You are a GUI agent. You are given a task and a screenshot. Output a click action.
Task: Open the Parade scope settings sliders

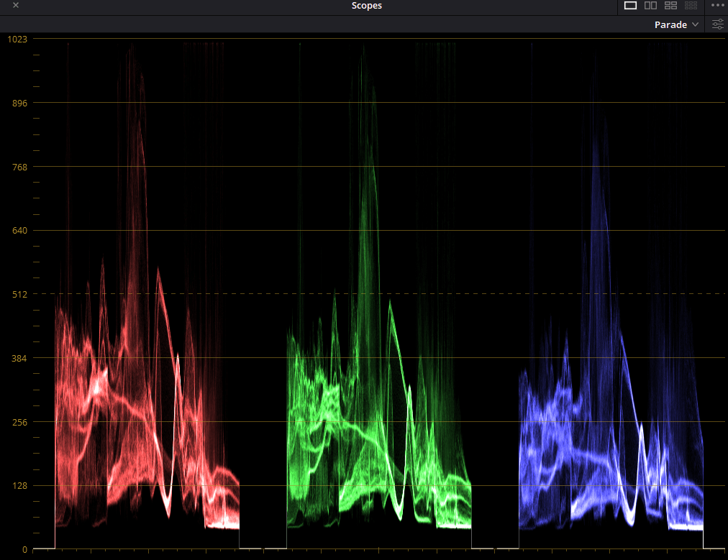coord(718,24)
